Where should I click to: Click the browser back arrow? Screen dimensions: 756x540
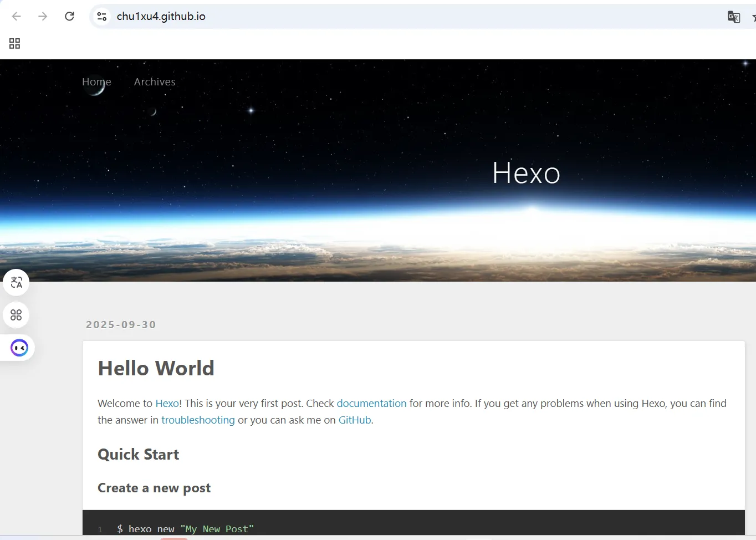17,17
